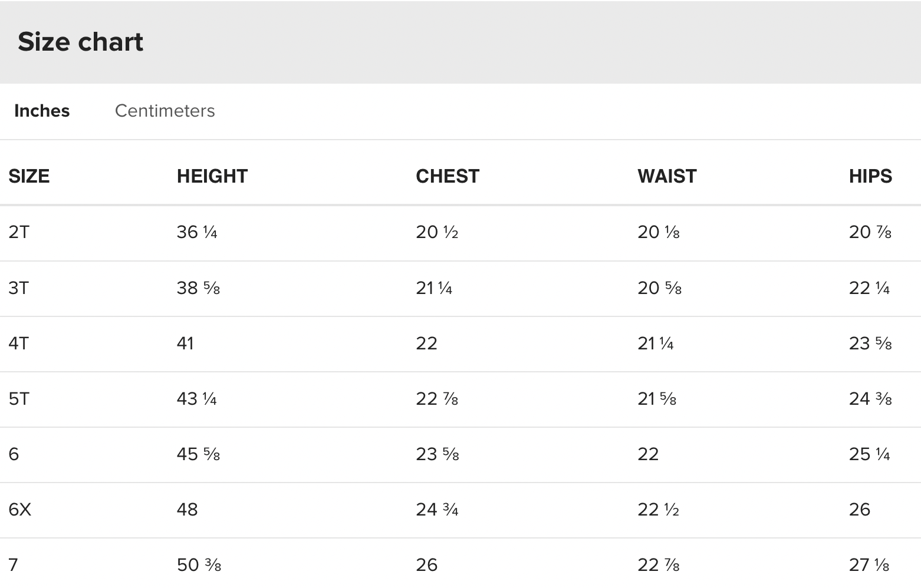Image resolution: width=921 pixels, height=588 pixels.
Task: Click the 27 ⅛ hips value for size 7
Action: [x=869, y=565]
